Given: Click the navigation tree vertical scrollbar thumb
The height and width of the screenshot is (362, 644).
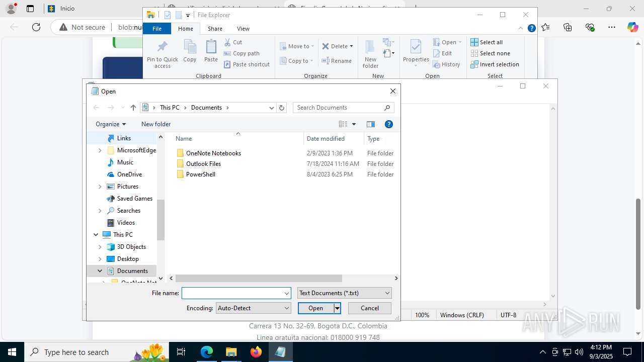Looking at the screenshot, I should (161, 220).
